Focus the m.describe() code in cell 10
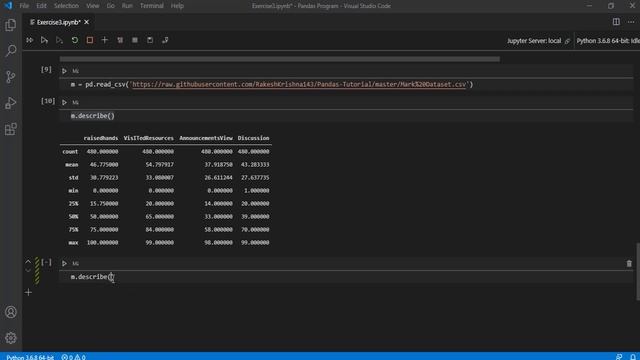The width and height of the screenshot is (640, 360). tap(93, 116)
